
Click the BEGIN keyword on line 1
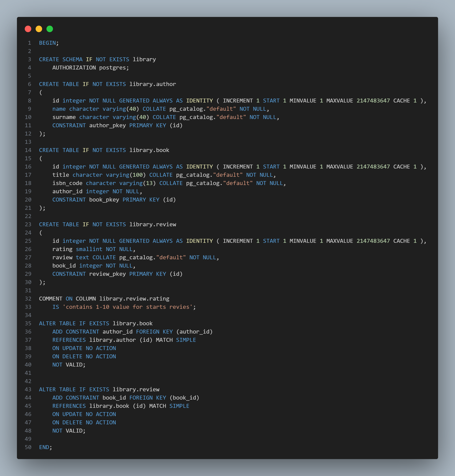click(47, 43)
